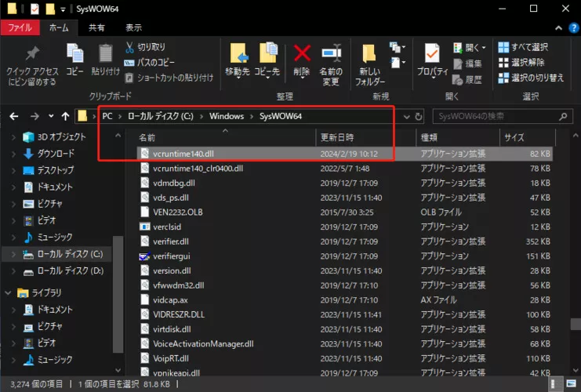The height and width of the screenshot is (392, 581).
Task: Click PC in address breadcrumb
Action: pyautogui.click(x=107, y=116)
